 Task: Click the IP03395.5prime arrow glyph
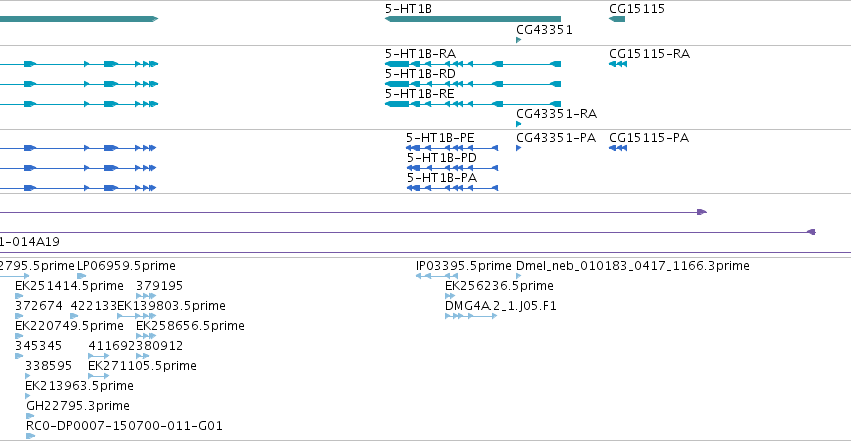coord(437,276)
